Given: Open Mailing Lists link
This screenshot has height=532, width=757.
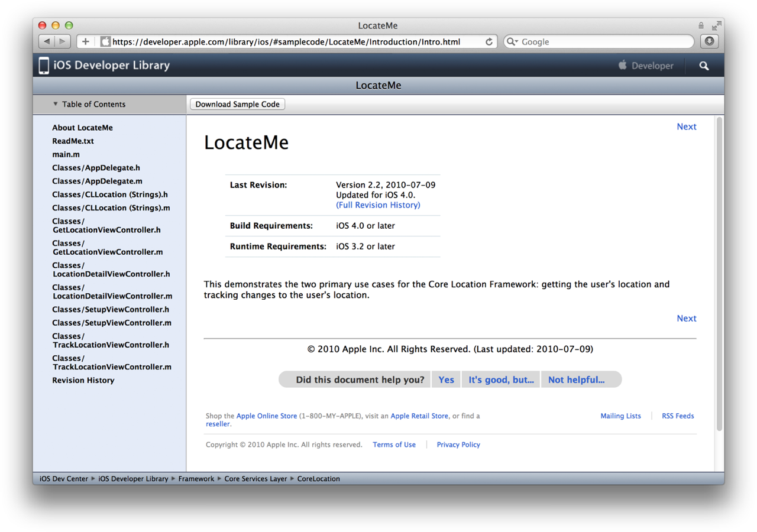Looking at the screenshot, I should (620, 416).
